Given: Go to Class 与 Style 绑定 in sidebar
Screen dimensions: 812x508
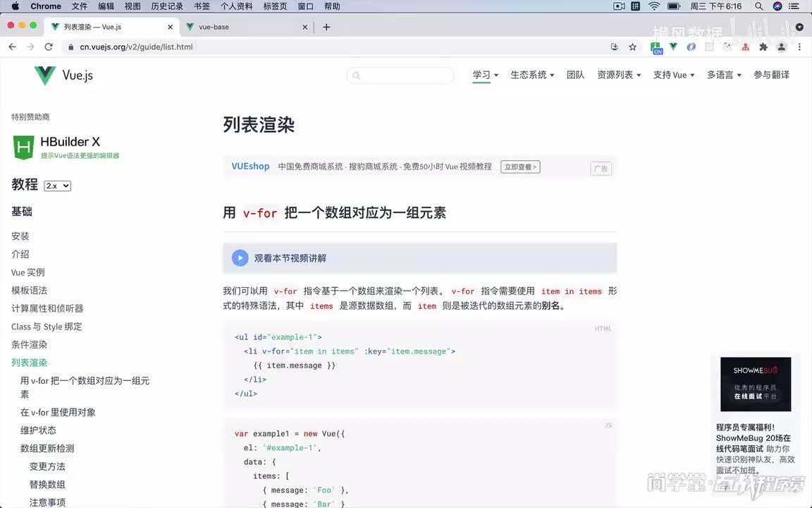Looking at the screenshot, I should [47, 327].
